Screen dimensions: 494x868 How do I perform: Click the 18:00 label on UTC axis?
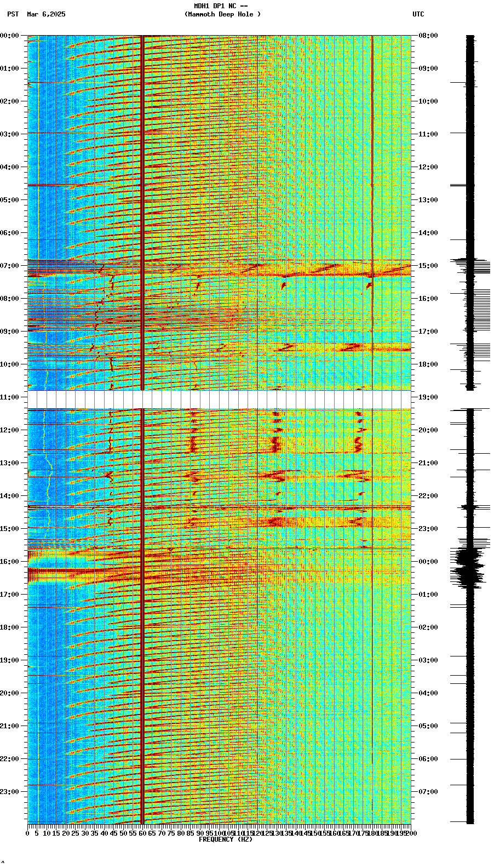pos(428,364)
